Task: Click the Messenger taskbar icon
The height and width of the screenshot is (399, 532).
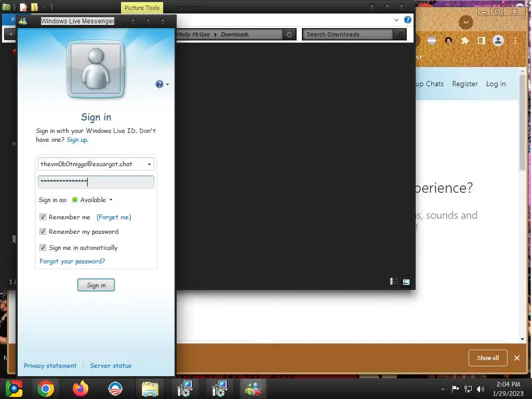Action: point(253,389)
